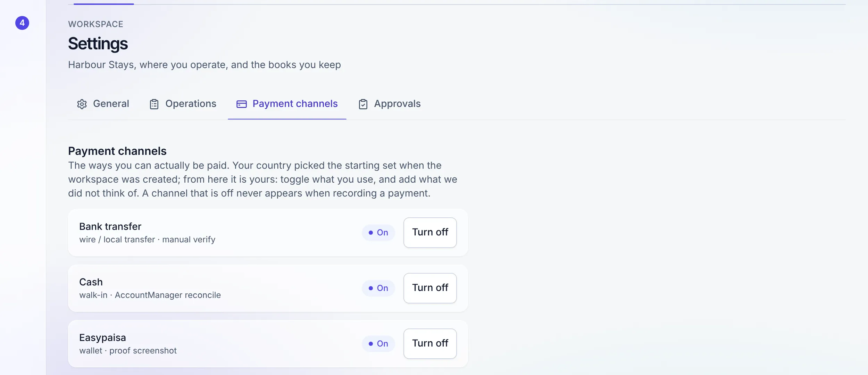This screenshot has height=375, width=868.
Task: Click the Easypaisa channel name
Action: coord(102,337)
